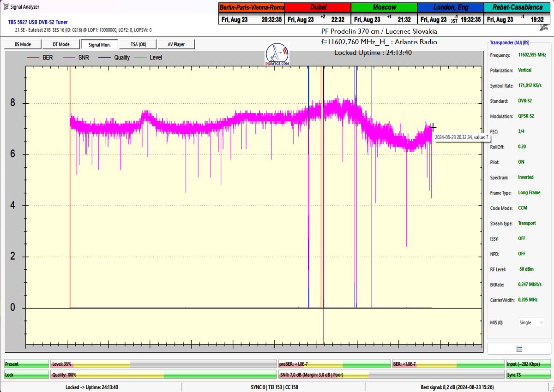This screenshot has width=554, height=392.
Task: Open the TSA (OK) tab
Action: [x=138, y=44]
